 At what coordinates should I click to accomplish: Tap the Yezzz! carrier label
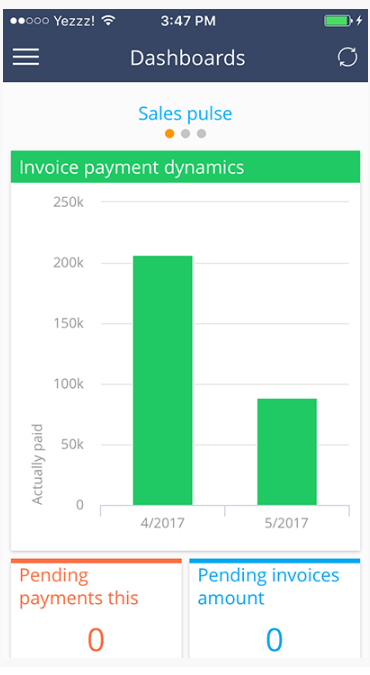click(x=74, y=21)
